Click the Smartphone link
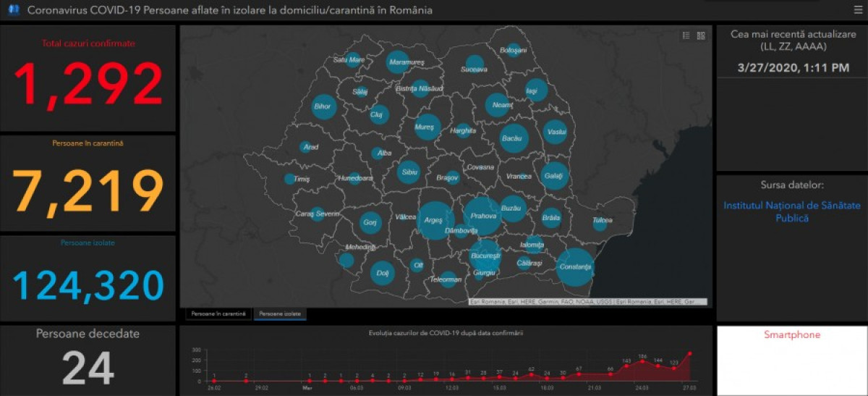This screenshot has height=396, width=868. pos(792,335)
